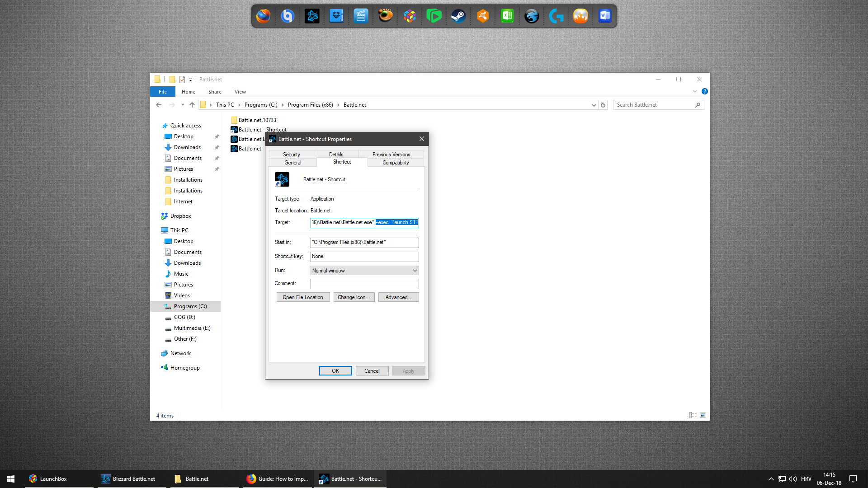The width and height of the screenshot is (868, 488).
Task: Open Videos under This PC
Action: 182,296
